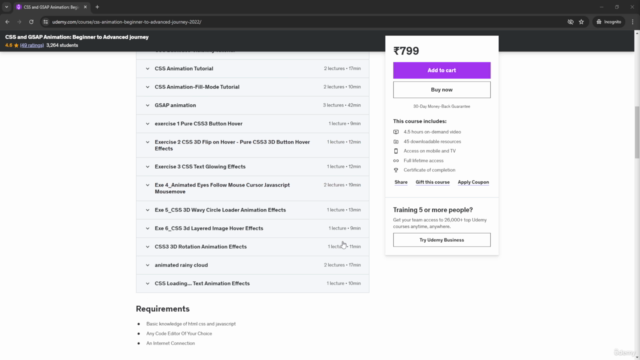Click Try Udemy Business button
Image resolution: width=640 pixels, height=360 pixels.
click(x=442, y=240)
